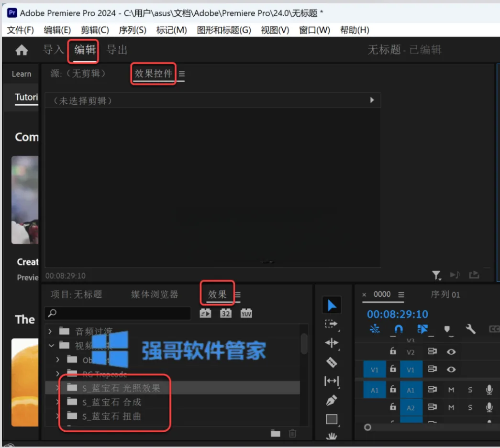This screenshot has height=448, width=500.
Task: Hide track V2 output with eye icon
Action: (451, 352)
